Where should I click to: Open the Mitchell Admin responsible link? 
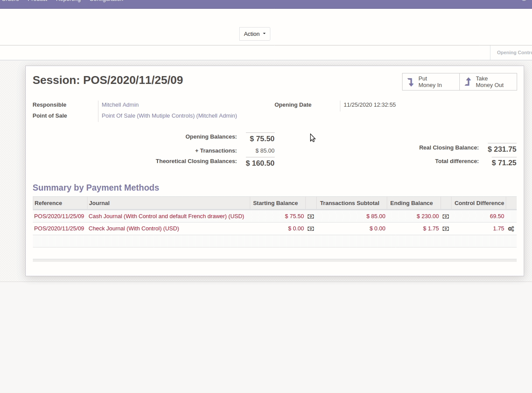[120, 104]
